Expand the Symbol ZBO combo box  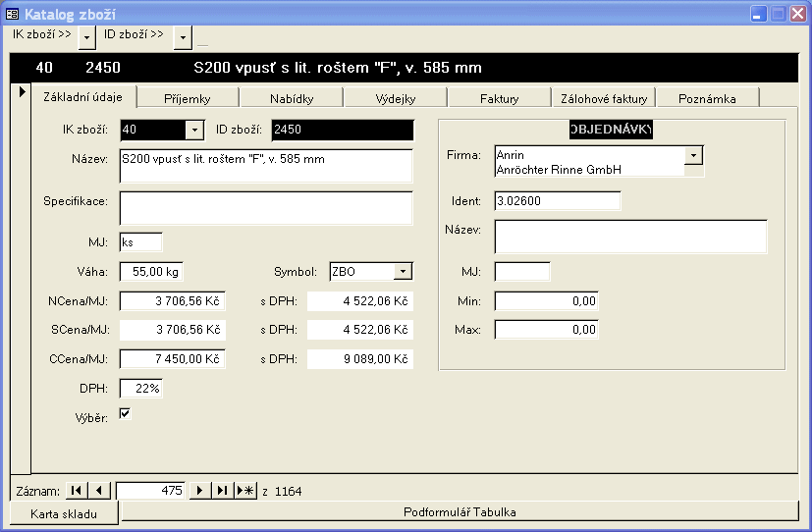pos(403,272)
